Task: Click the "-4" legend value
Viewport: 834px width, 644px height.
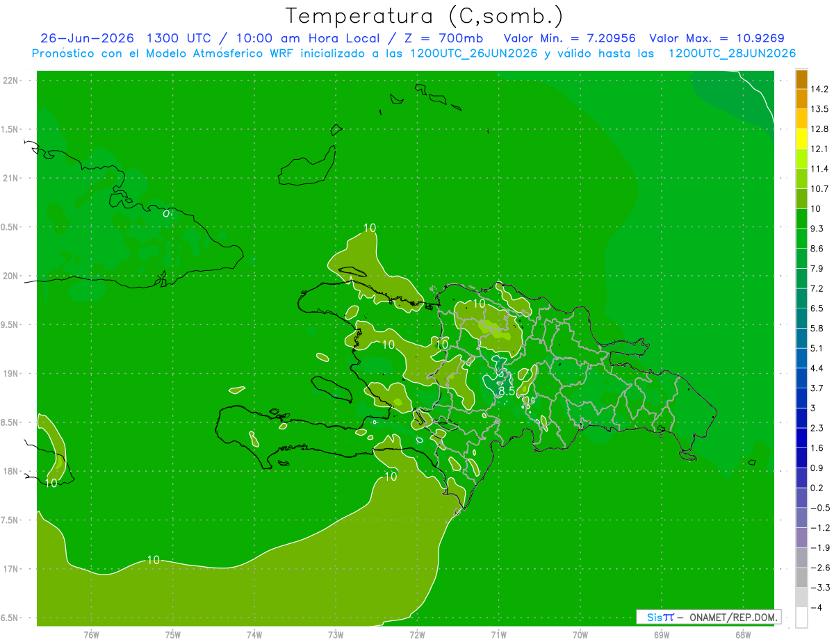Action: (816, 607)
